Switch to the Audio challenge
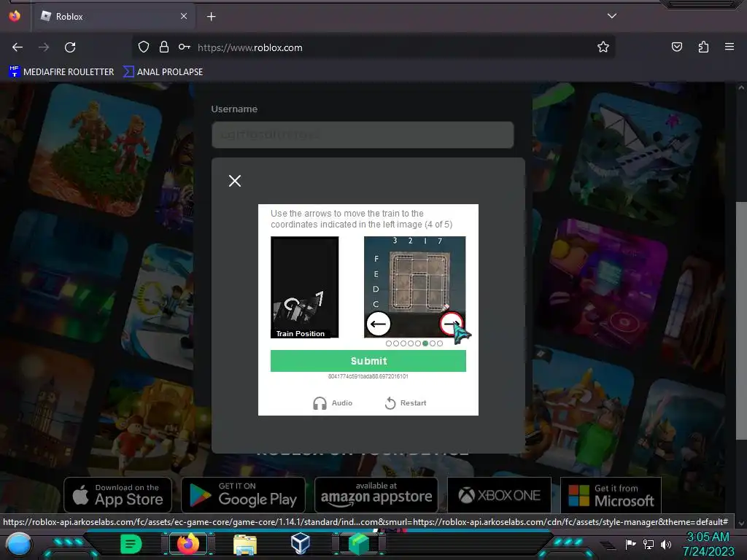 coord(333,402)
